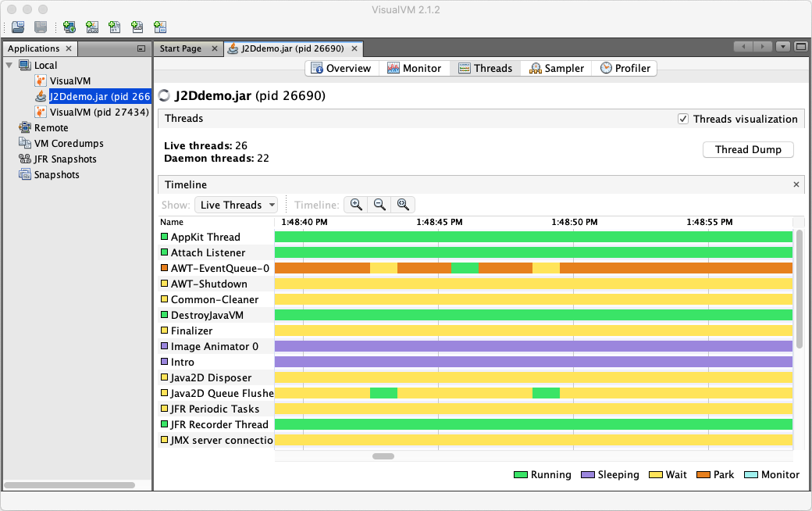Click the timeline Zoom In magnifier
Image resolution: width=812 pixels, height=511 pixels.
pos(356,205)
